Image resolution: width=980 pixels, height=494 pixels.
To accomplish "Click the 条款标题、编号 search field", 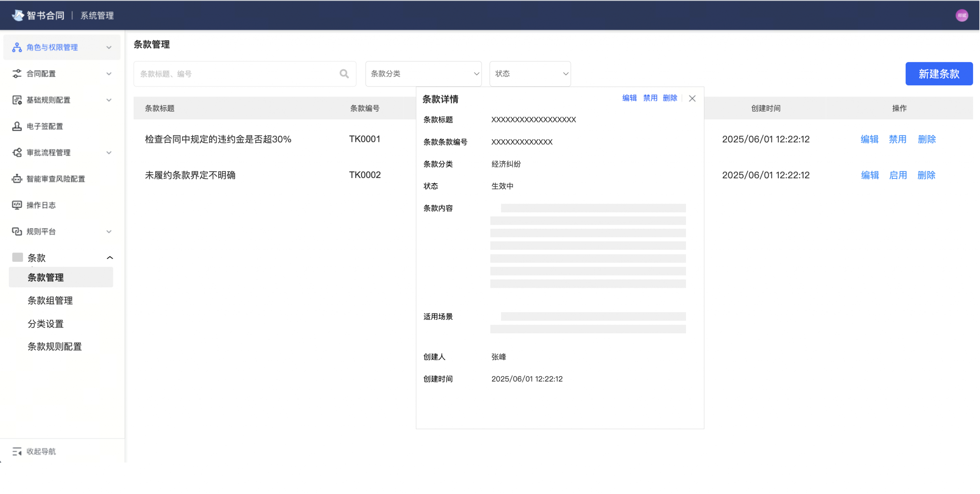I will click(x=237, y=73).
